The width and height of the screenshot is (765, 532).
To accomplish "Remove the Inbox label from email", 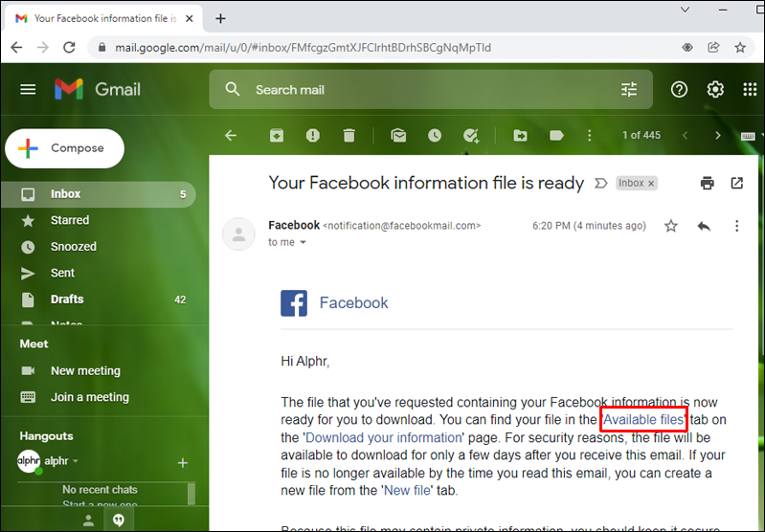I will [651, 184].
